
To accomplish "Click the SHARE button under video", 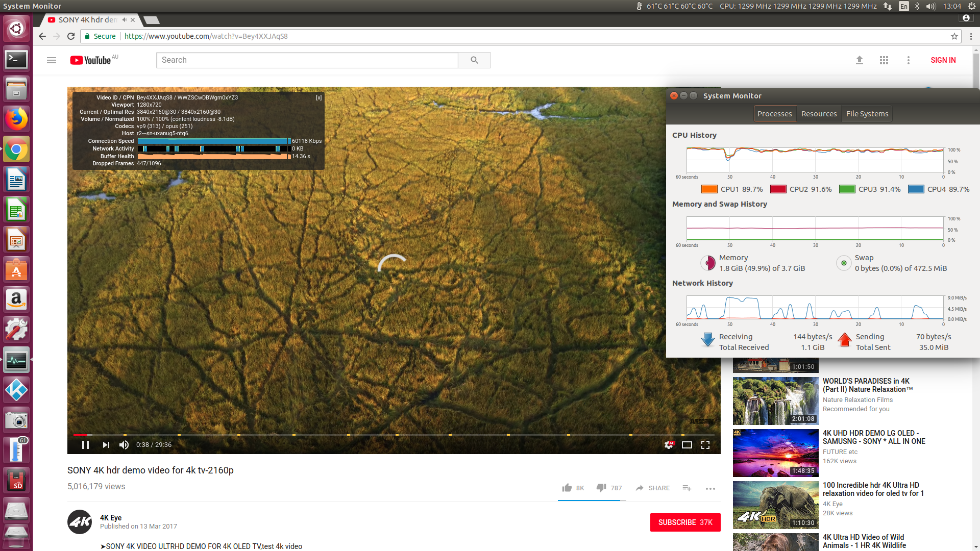I will (x=653, y=488).
